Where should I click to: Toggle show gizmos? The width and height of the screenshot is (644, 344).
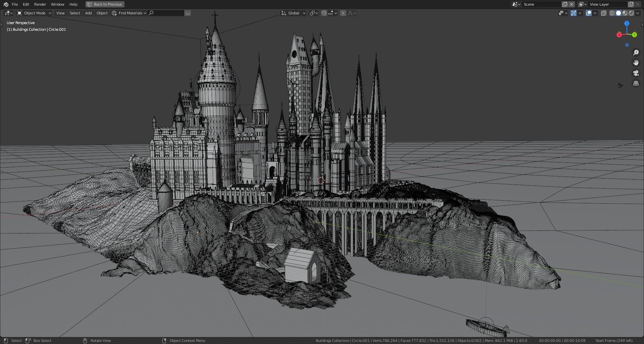(574, 13)
